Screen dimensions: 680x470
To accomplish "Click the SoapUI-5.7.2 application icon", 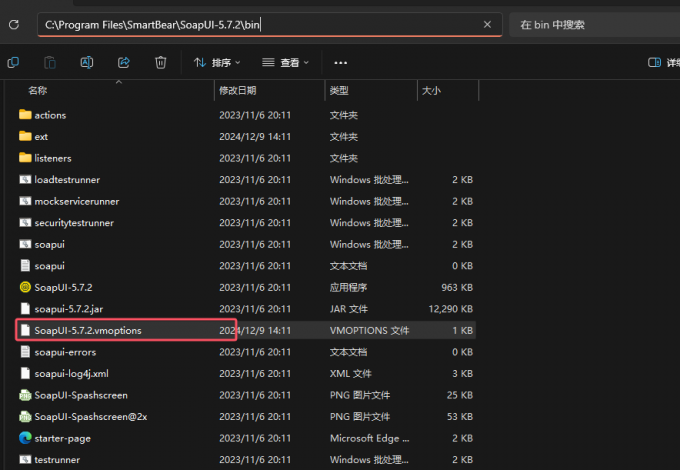I will pos(25,287).
